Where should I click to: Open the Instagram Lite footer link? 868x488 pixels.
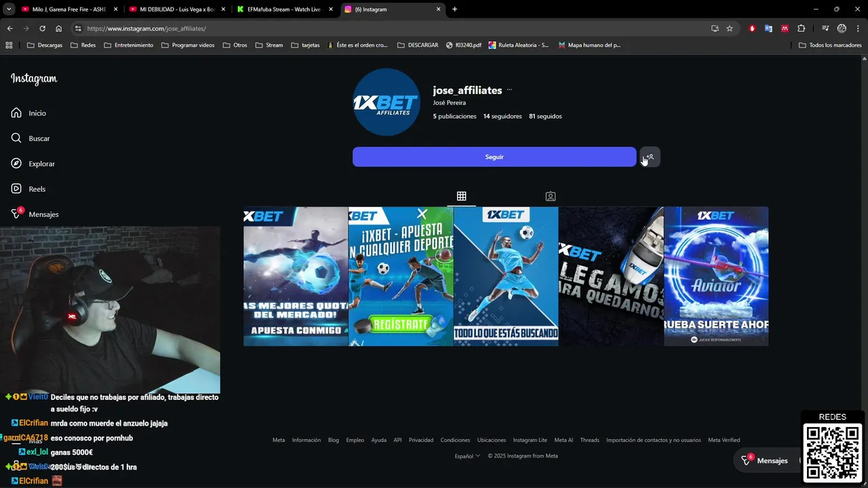point(530,440)
